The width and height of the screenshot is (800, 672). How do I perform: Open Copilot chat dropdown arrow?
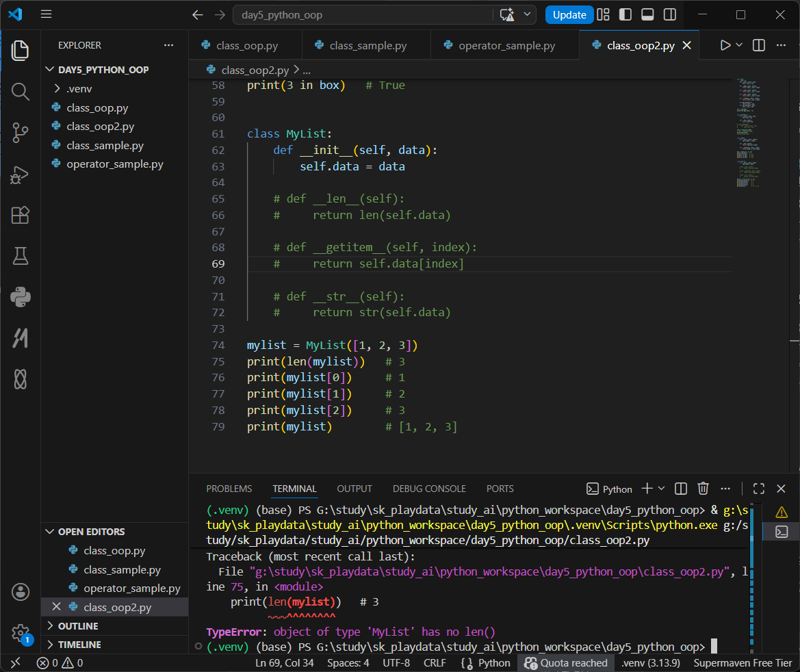coord(527,15)
